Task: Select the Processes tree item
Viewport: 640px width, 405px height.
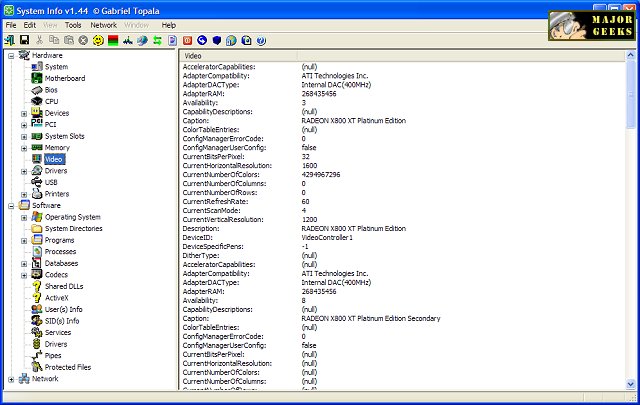Action: tap(60, 251)
